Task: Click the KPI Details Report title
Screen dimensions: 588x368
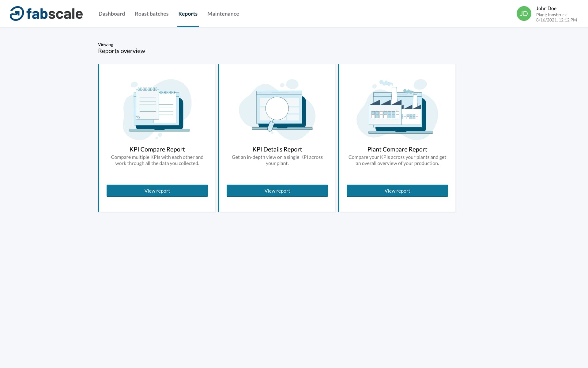Action: pos(277,149)
